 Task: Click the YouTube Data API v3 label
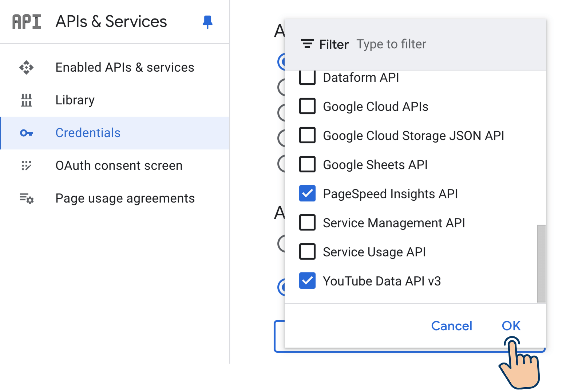tap(382, 281)
